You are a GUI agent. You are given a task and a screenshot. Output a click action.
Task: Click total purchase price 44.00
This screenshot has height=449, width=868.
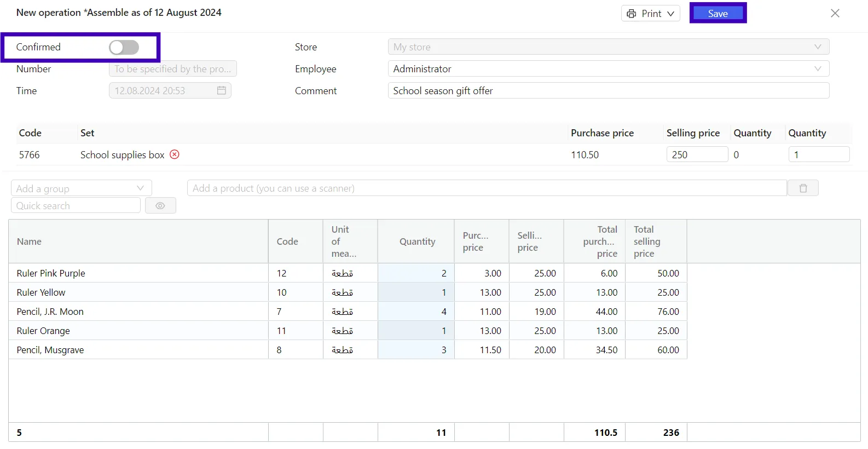(594, 312)
